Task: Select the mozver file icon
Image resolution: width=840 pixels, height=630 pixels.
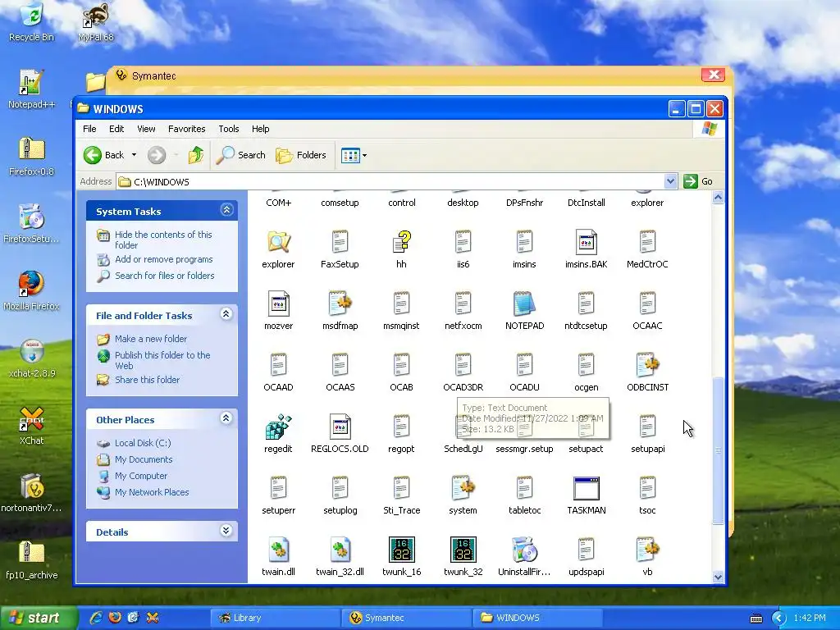Action: (278, 304)
